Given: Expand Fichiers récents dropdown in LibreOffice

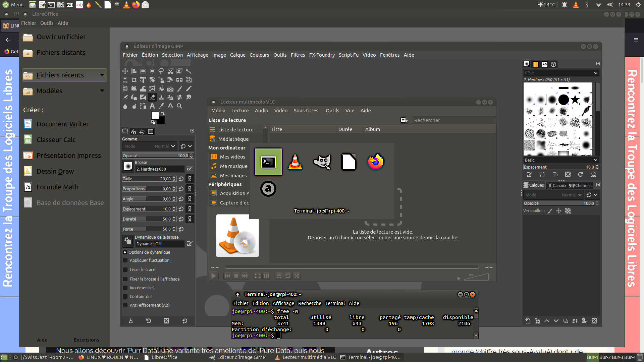Looking at the screenshot, I should 102,75.
